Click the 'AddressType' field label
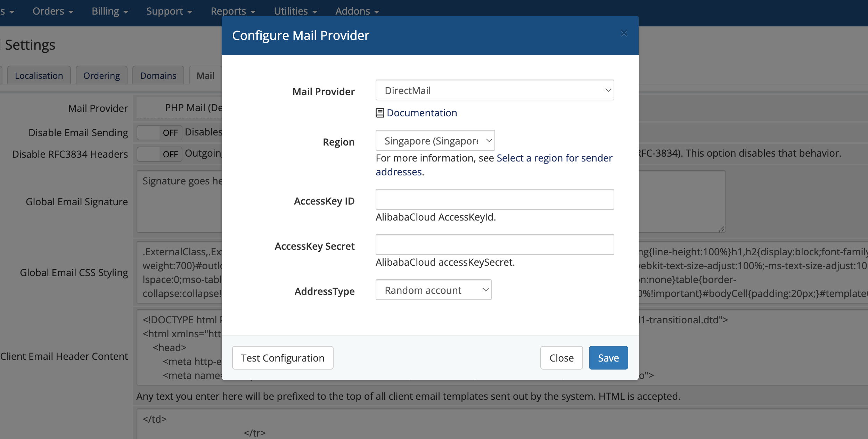Image resolution: width=868 pixels, height=439 pixels. (325, 291)
